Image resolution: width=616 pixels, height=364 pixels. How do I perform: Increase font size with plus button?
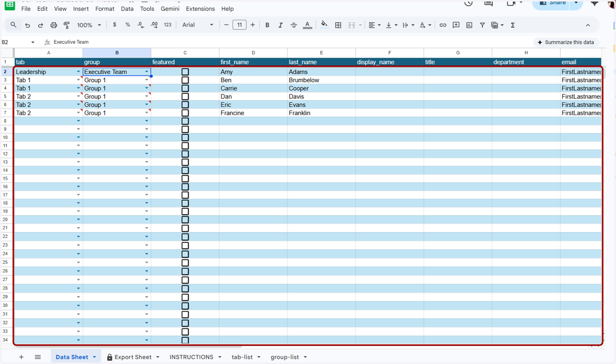(x=253, y=25)
